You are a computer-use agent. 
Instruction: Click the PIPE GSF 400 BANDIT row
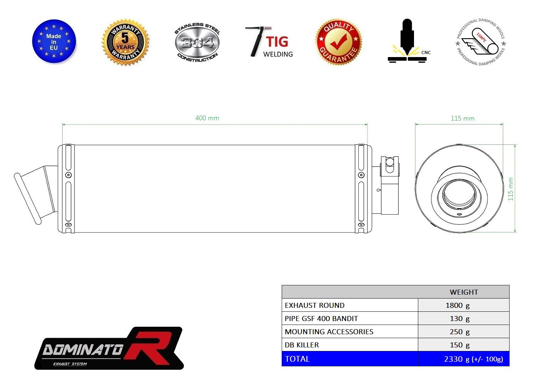coord(395,319)
